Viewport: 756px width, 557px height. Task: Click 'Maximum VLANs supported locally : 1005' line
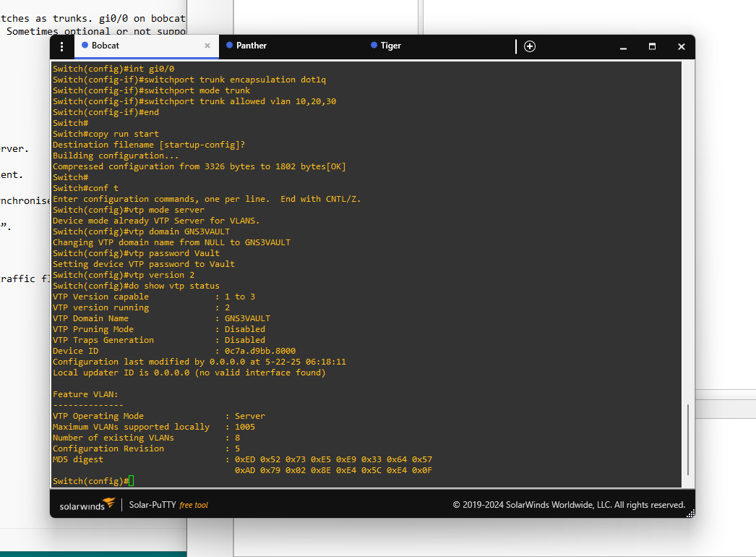154,427
